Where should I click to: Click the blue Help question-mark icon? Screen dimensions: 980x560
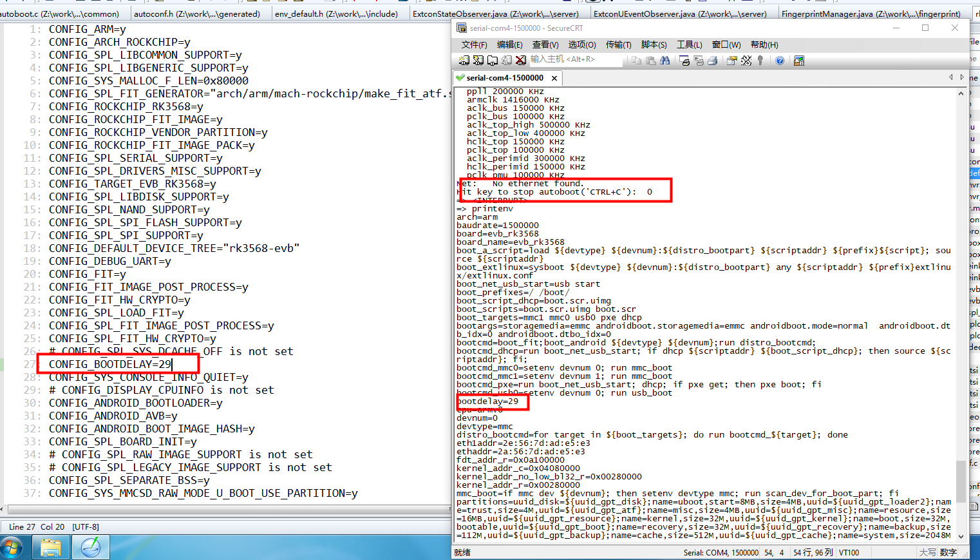click(779, 60)
